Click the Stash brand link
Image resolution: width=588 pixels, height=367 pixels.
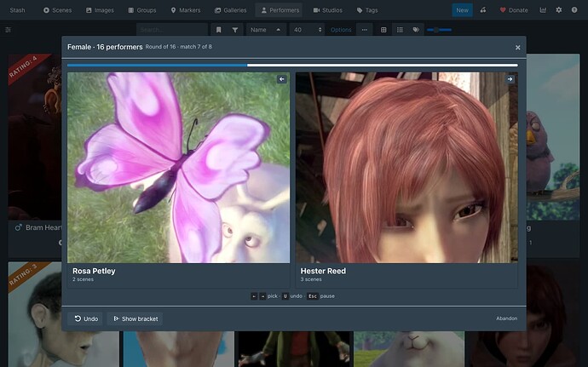[x=17, y=10]
